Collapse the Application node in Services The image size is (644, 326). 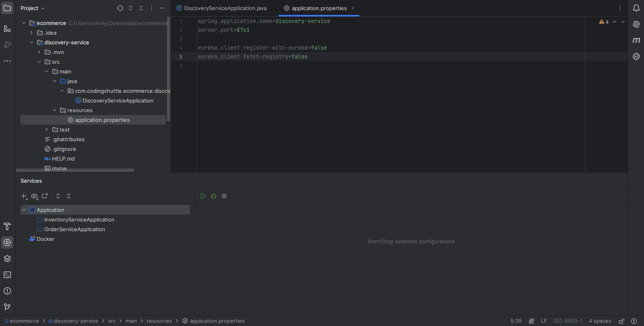tap(24, 210)
